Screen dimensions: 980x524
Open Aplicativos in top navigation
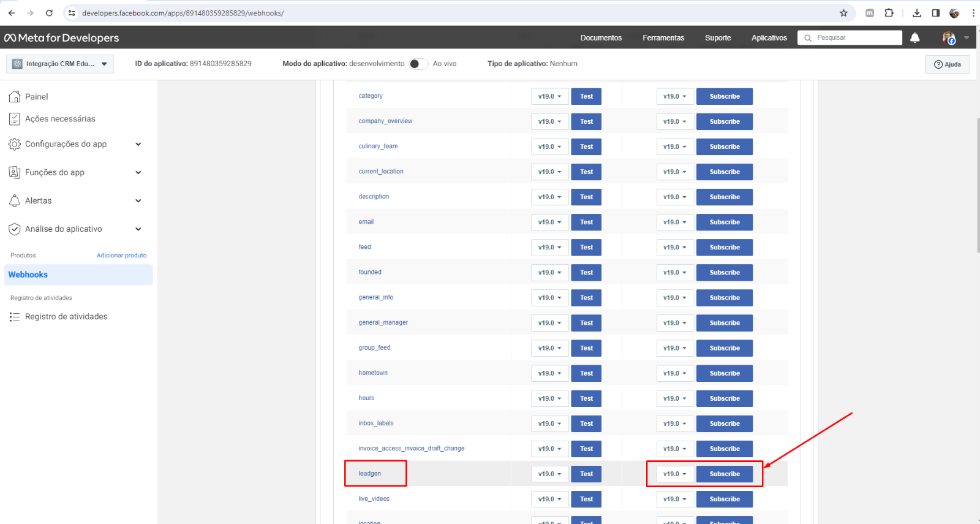point(769,38)
